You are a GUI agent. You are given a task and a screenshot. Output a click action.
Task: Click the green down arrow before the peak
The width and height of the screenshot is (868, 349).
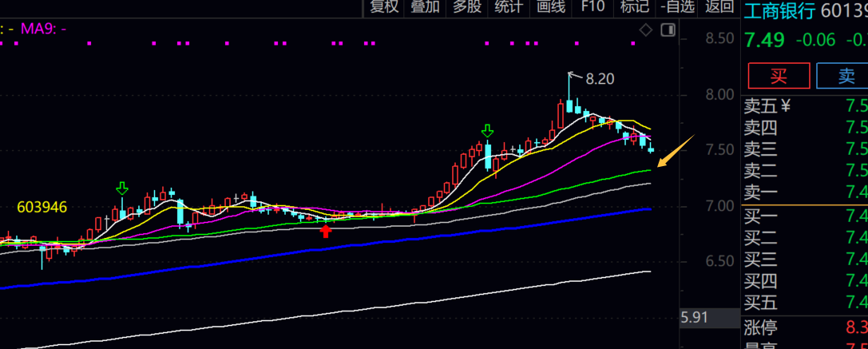click(487, 131)
